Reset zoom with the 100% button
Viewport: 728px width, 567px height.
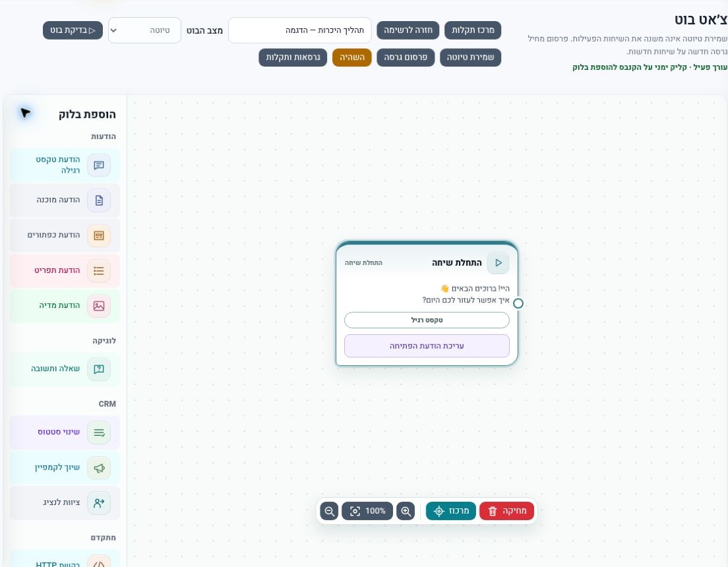point(367,511)
